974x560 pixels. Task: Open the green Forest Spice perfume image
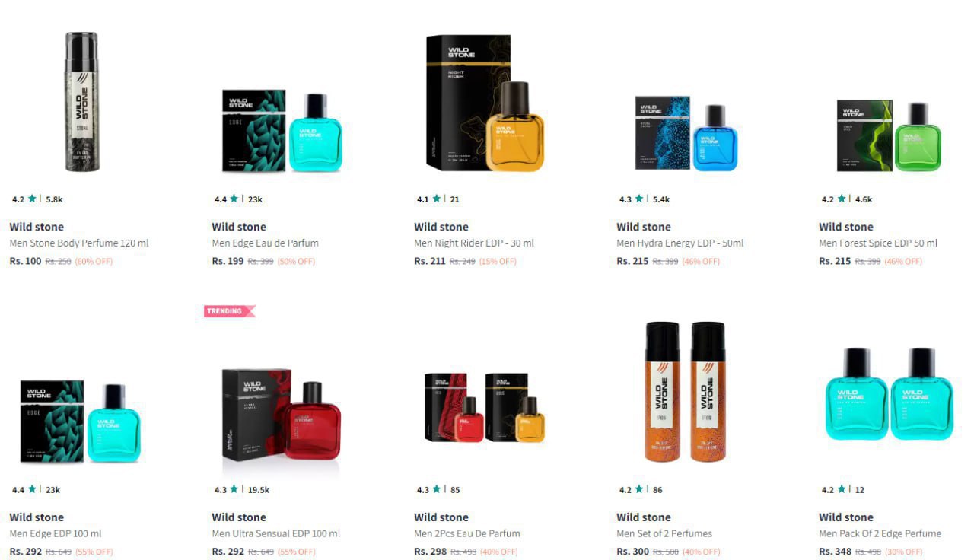point(889,135)
